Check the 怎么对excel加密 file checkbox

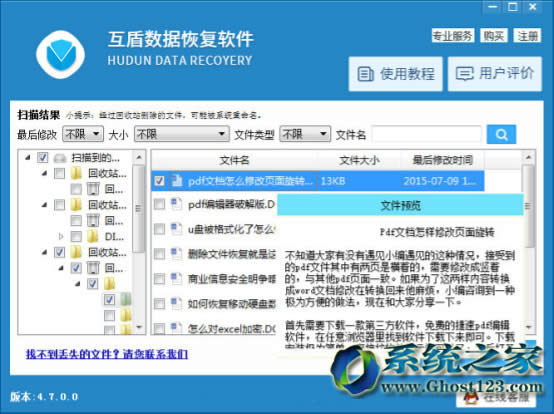point(159,328)
